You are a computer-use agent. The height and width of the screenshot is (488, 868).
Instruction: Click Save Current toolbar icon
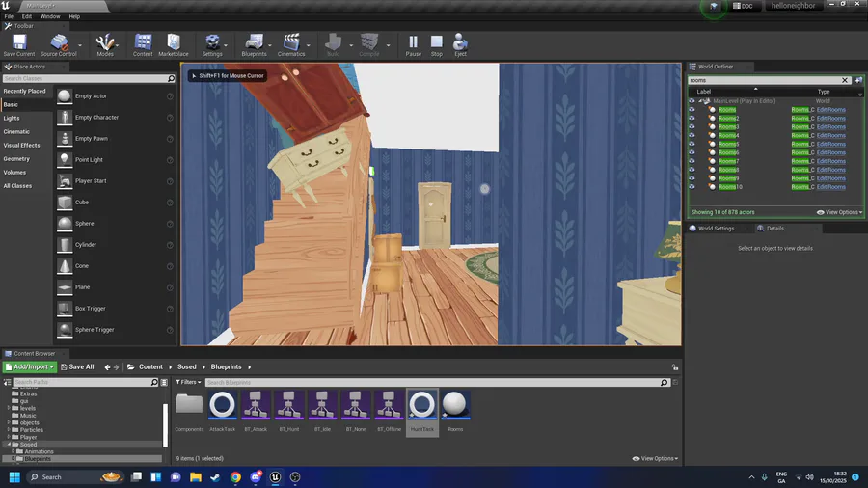19,45
